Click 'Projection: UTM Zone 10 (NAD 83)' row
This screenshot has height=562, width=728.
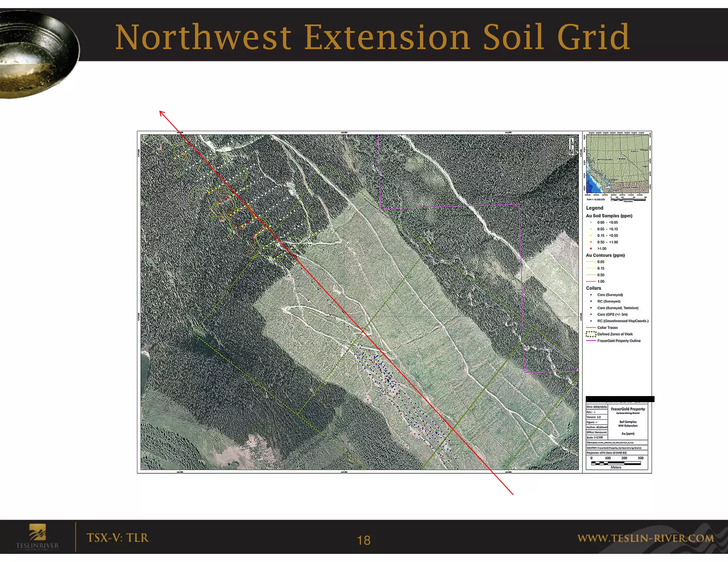pos(617,453)
